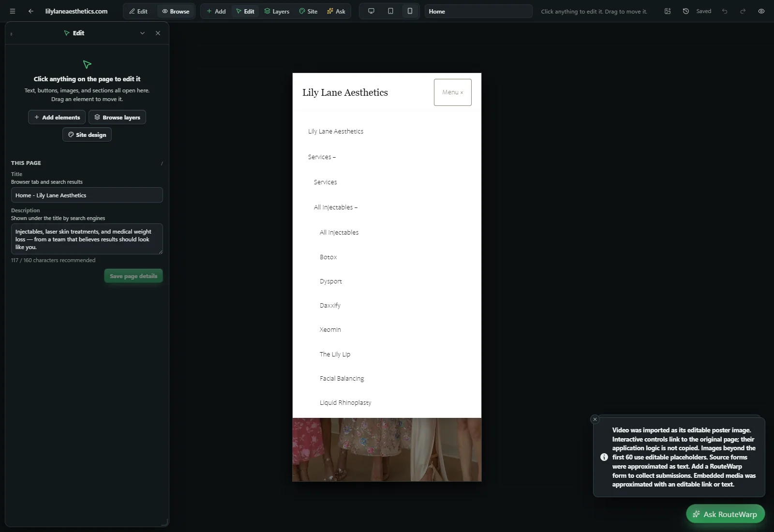This screenshot has height=532, width=774.
Task: Collapse the Services – menu group
Action: [322, 157]
